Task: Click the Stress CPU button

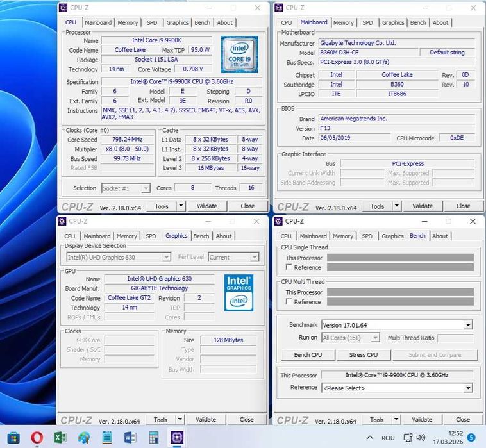Action: pyautogui.click(x=364, y=354)
